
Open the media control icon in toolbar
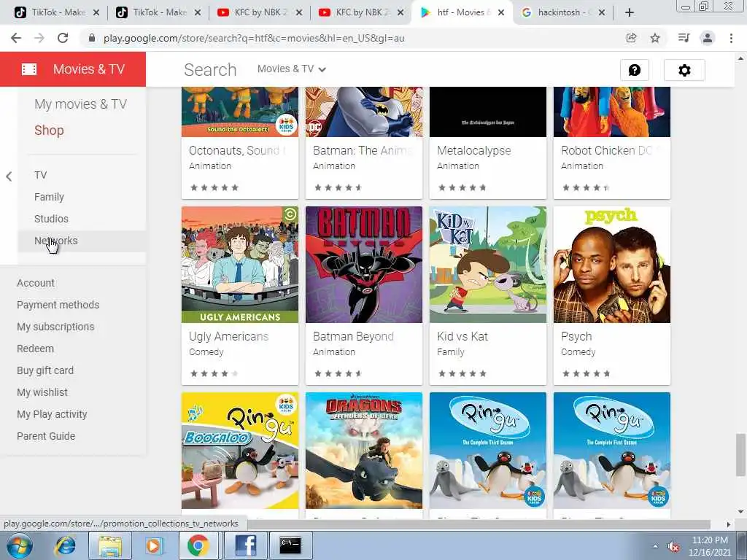[x=684, y=38]
